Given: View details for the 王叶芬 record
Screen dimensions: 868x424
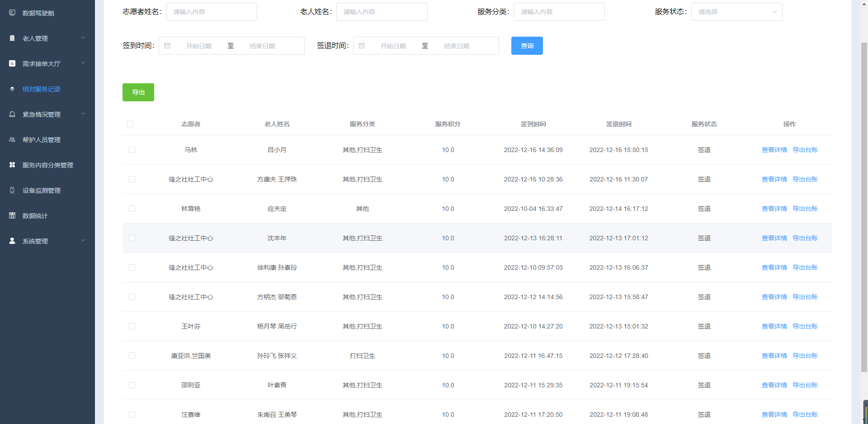Looking at the screenshot, I should coord(774,326).
